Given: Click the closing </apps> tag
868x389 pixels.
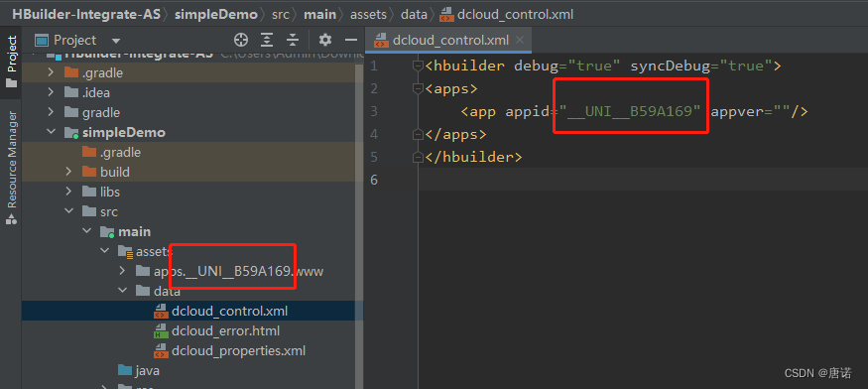Looking at the screenshot, I should coord(455,134).
